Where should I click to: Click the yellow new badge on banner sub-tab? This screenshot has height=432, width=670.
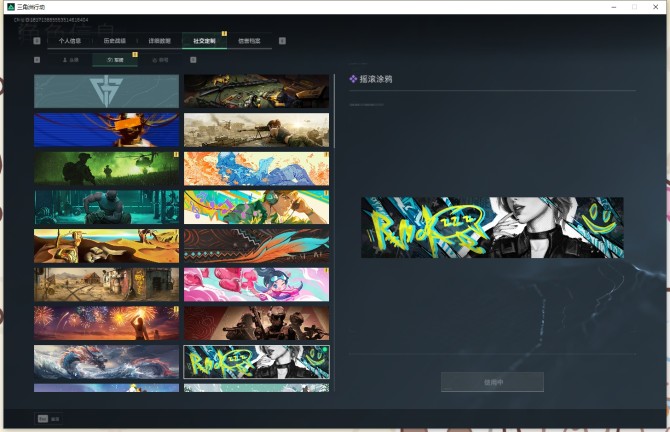(135, 54)
